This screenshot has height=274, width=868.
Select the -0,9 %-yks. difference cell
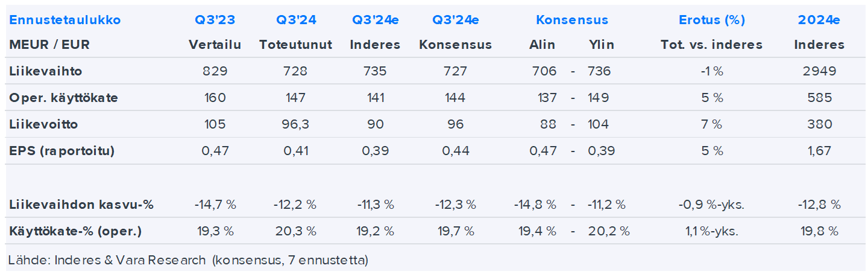tap(711, 204)
